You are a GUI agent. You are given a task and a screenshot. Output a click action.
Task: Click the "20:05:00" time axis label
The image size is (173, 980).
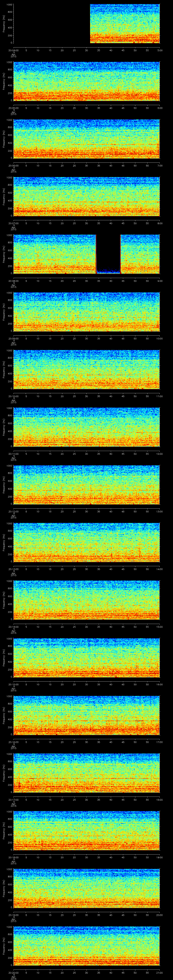tap(13, 108)
